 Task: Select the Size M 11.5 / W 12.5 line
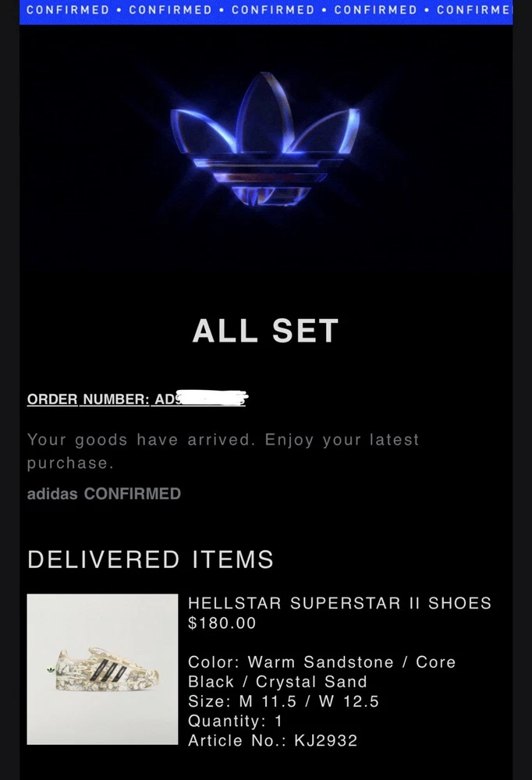click(283, 701)
